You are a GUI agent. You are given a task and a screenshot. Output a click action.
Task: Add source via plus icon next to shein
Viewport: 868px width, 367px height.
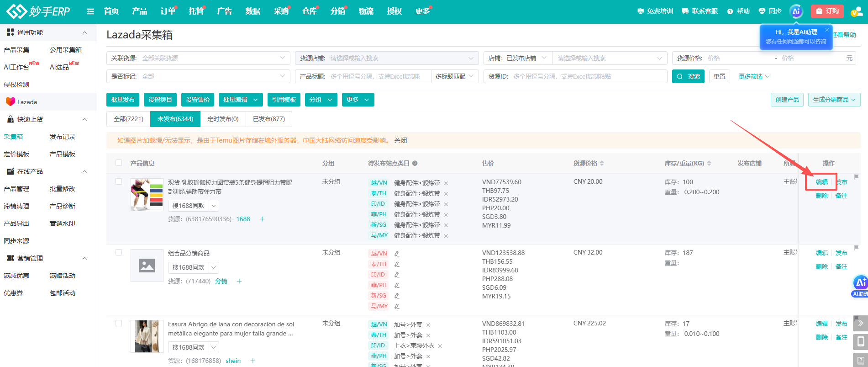(253, 361)
